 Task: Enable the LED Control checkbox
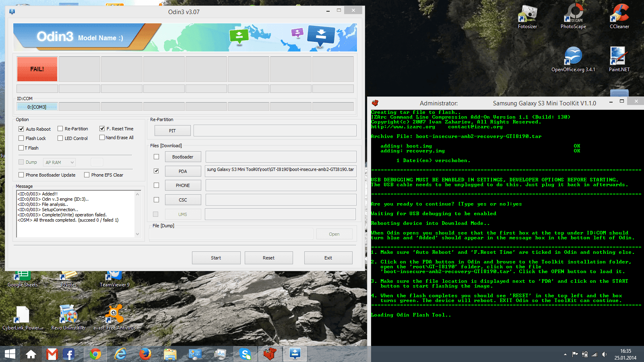[x=60, y=138]
